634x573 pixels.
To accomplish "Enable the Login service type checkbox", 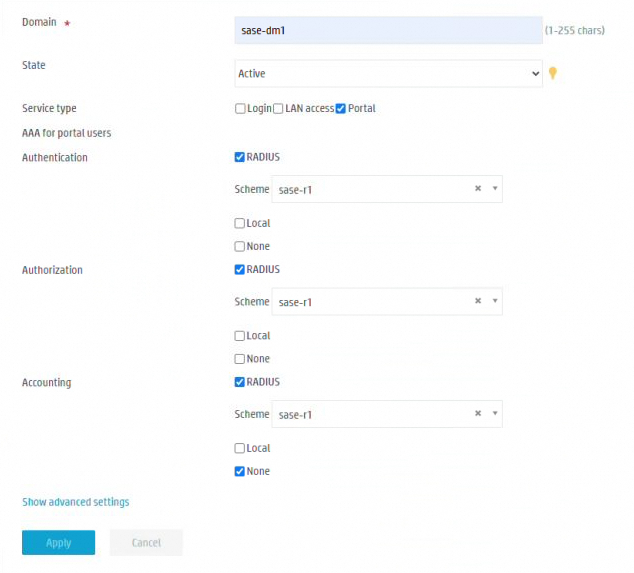I will 240,108.
